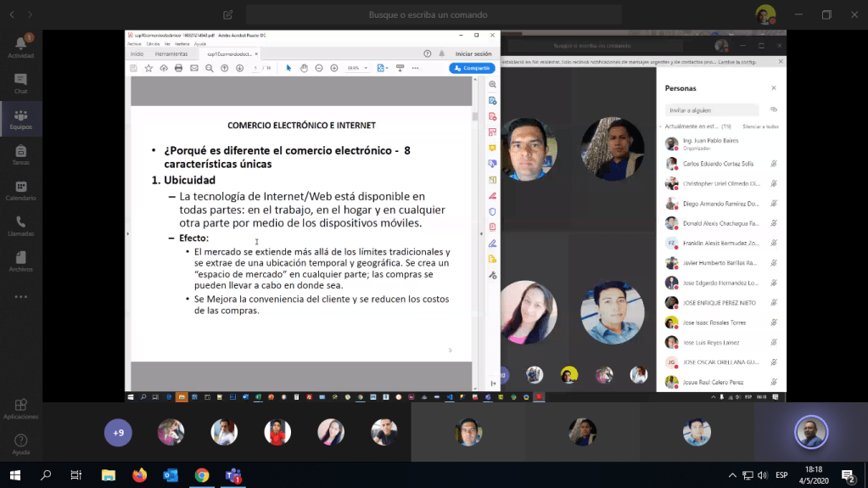Open the Calendario section
Image resolution: width=868 pixels, height=488 pixels.
(20, 190)
